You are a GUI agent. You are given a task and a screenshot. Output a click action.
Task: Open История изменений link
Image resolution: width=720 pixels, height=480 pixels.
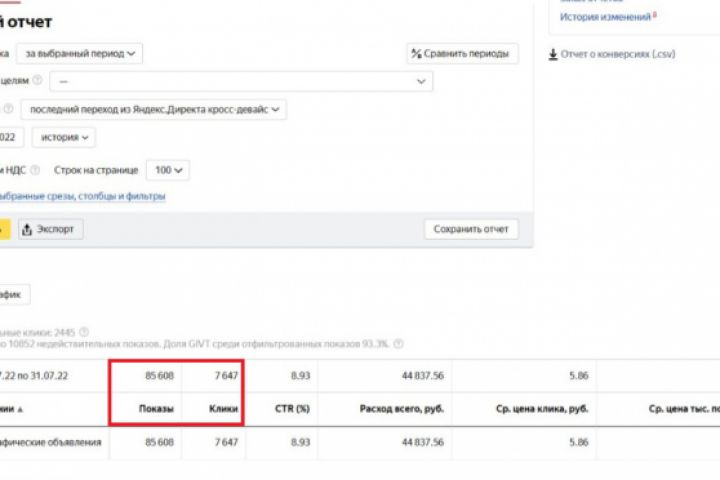(605, 17)
